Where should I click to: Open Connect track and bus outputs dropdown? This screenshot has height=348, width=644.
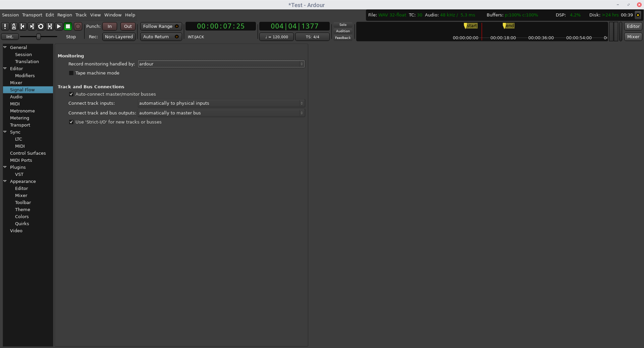(221, 113)
